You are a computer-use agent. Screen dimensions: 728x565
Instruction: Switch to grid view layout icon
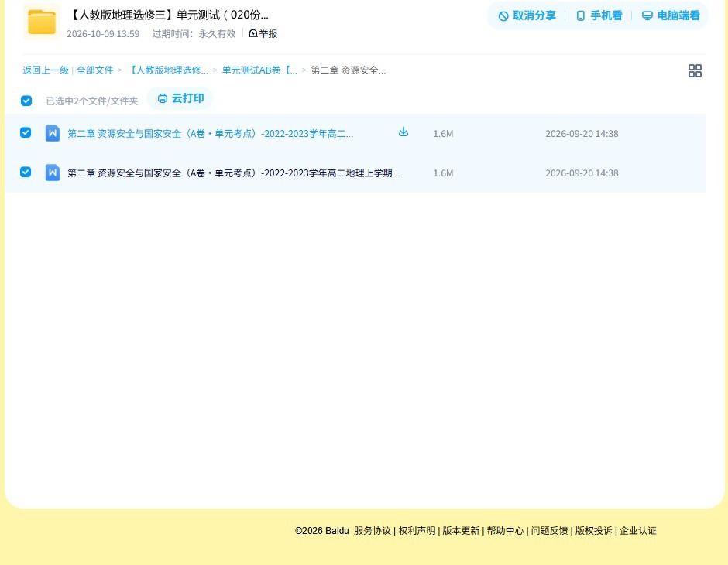tap(695, 71)
